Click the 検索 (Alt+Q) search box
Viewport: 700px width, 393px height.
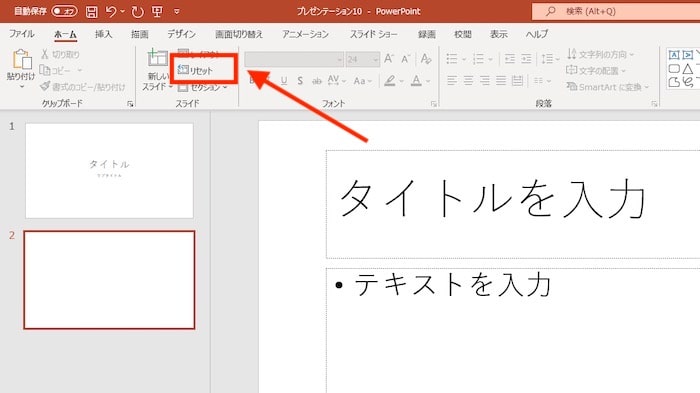616,11
